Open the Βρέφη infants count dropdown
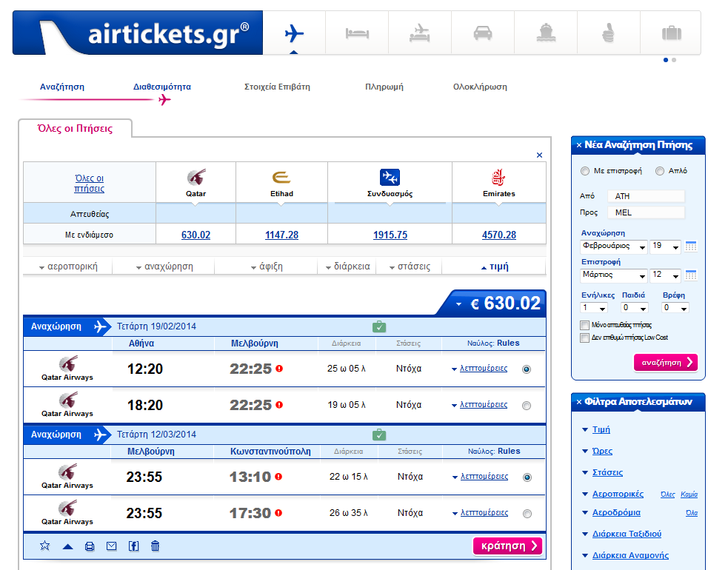Viewport: 728px width, 570px height. [675, 308]
